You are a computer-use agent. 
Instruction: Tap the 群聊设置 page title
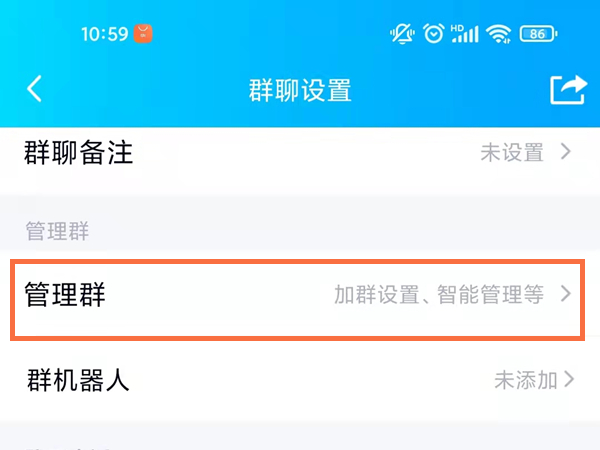[300, 89]
